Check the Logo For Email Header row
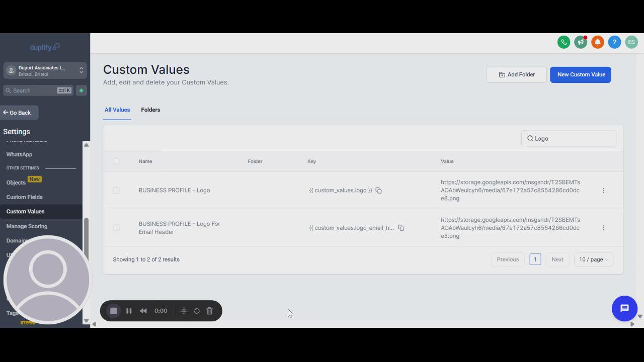 coord(116,228)
